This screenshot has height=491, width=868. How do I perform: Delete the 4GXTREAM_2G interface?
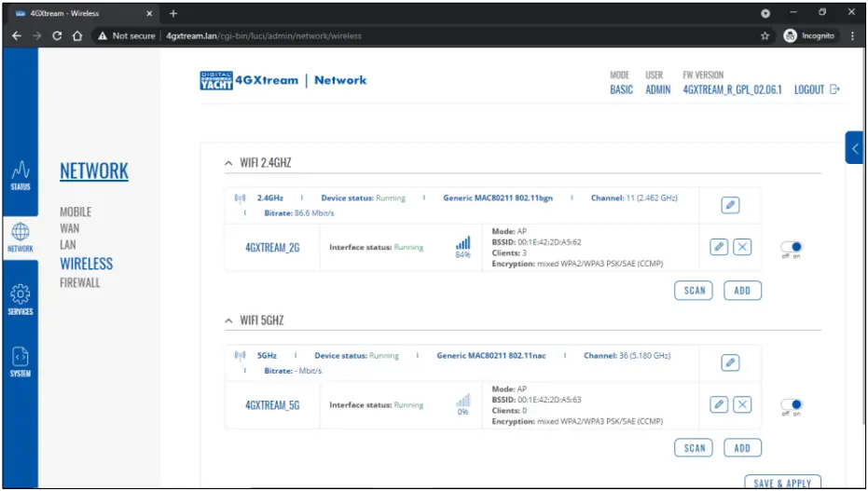tap(741, 247)
